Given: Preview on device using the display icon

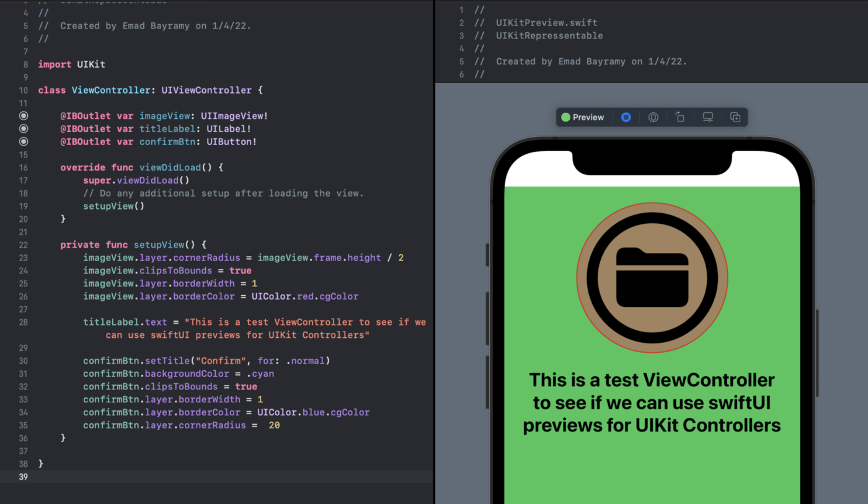Looking at the screenshot, I should coord(707,117).
